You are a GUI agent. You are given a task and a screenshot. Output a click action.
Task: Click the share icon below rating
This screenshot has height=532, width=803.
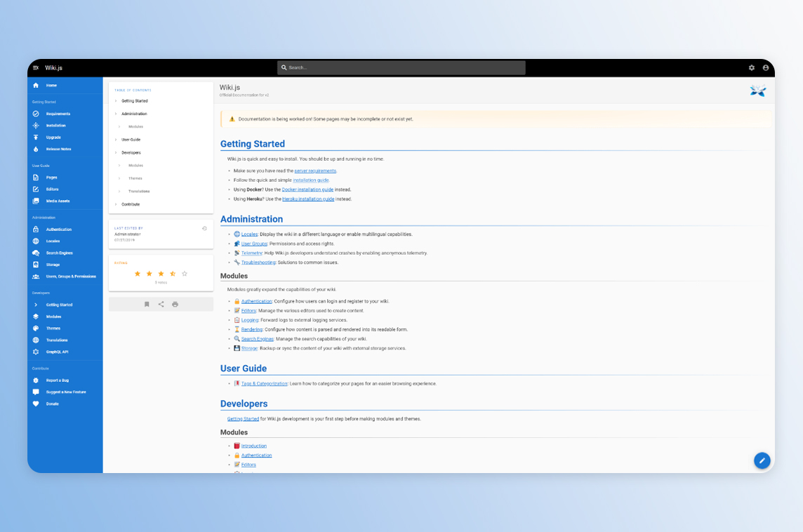click(x=161, y=305)
